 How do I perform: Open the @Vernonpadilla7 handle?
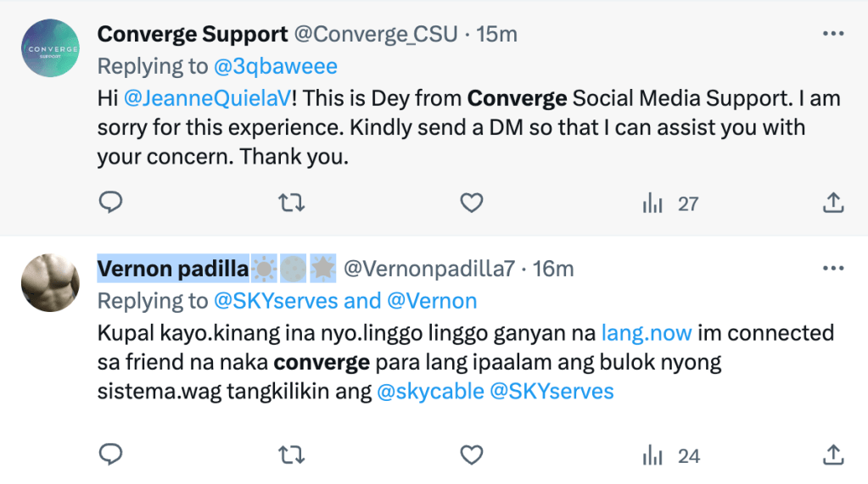point(428,269)
